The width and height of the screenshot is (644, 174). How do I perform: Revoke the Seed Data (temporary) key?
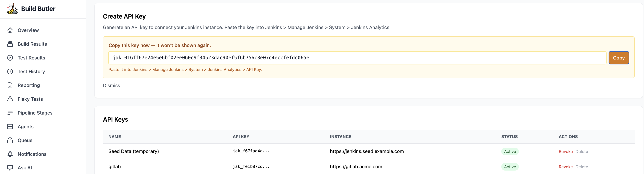click(566, 152)
